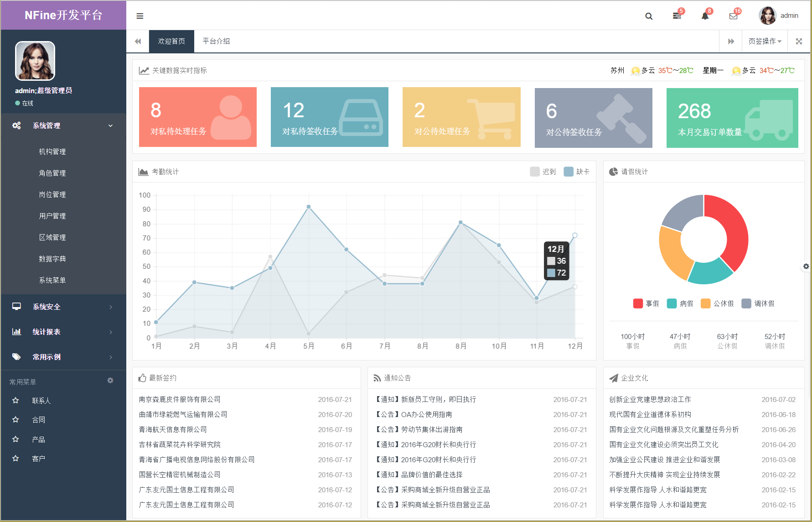Click the gear icon beside 请假统计 chart
Viewport: 812px width, 522px height.
806,266
